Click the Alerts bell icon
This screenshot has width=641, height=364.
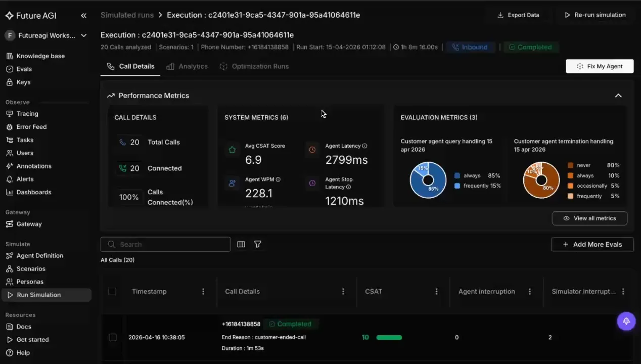9,179
